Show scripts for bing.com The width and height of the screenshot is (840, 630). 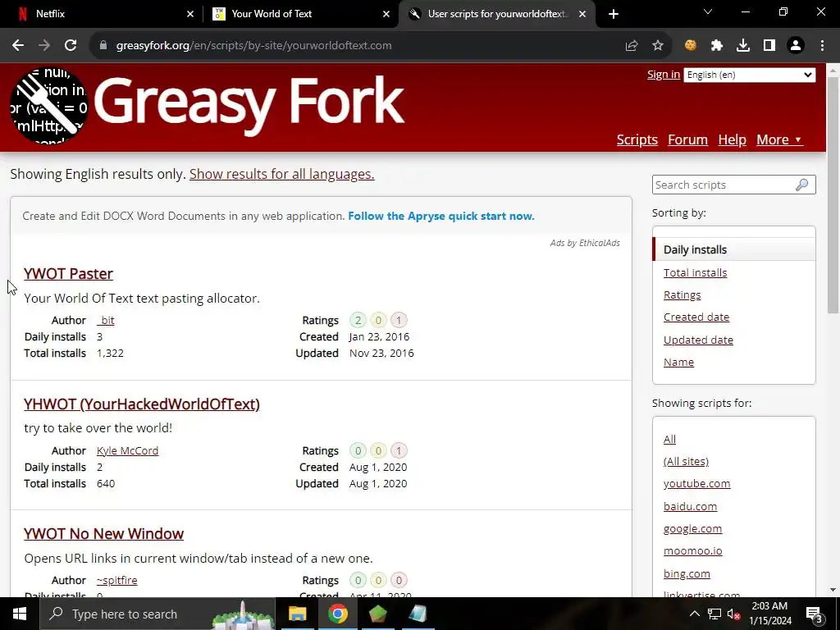coord(687,573)
